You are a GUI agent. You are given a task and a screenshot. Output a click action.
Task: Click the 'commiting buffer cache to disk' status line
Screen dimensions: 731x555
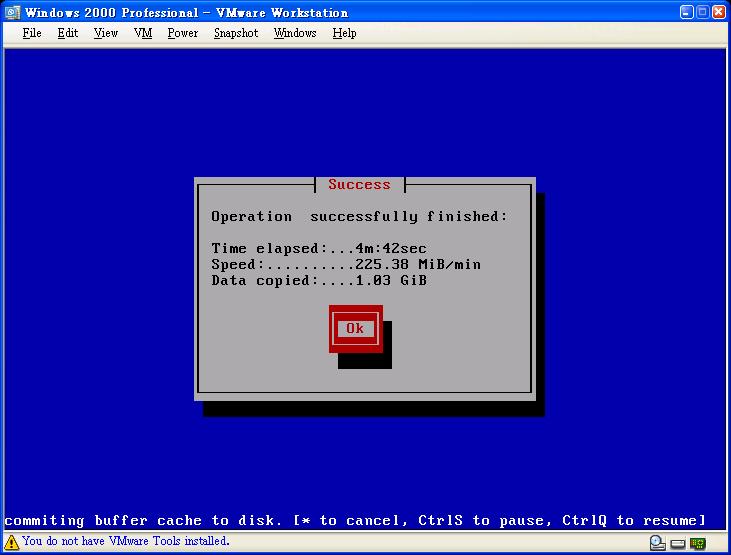tap(355, 520)
